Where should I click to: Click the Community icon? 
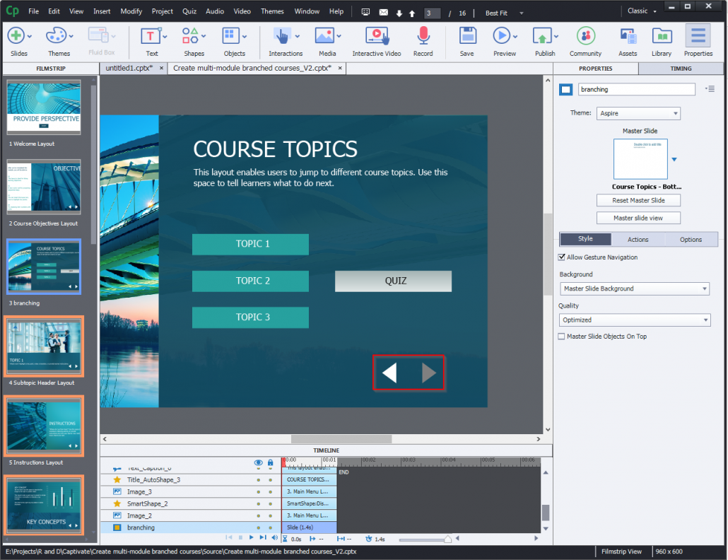click(x=585, y=37)
